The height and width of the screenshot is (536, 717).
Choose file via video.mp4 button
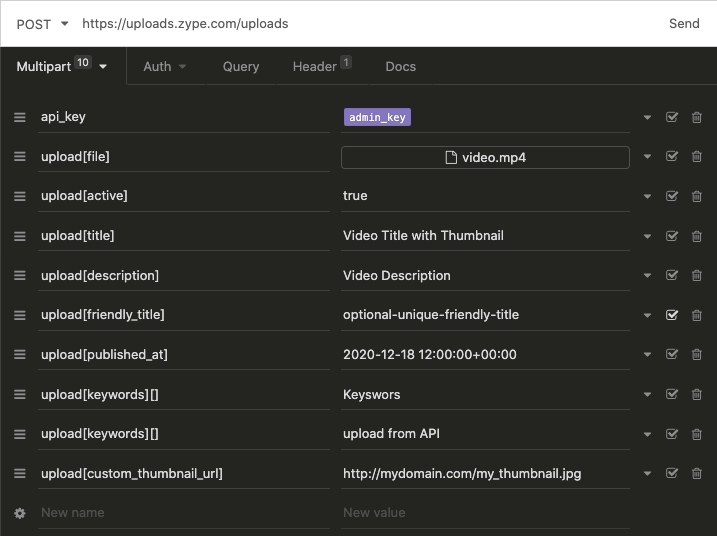click(485, 157)
